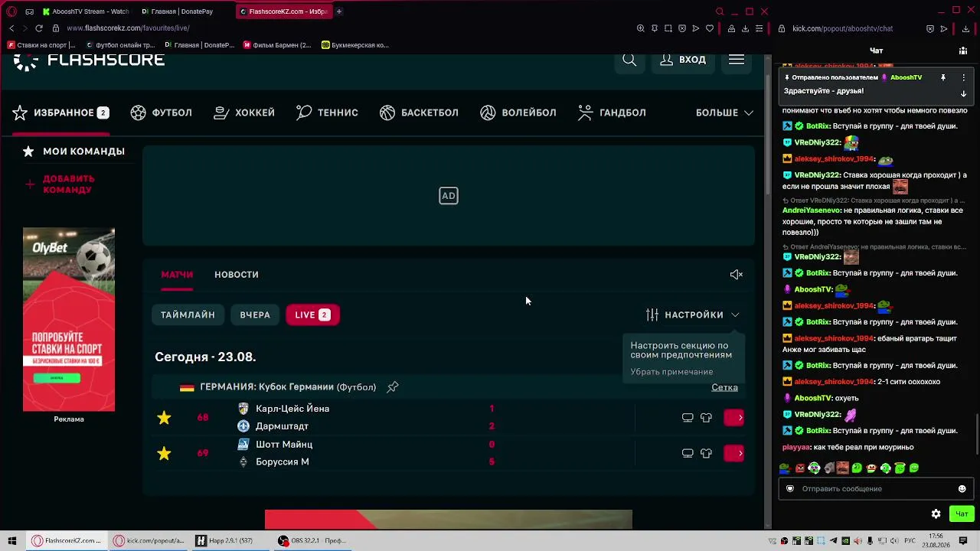This screenshot has height=551, width=980.
Task: Click the Windows Start button
Action: point(11,541)
